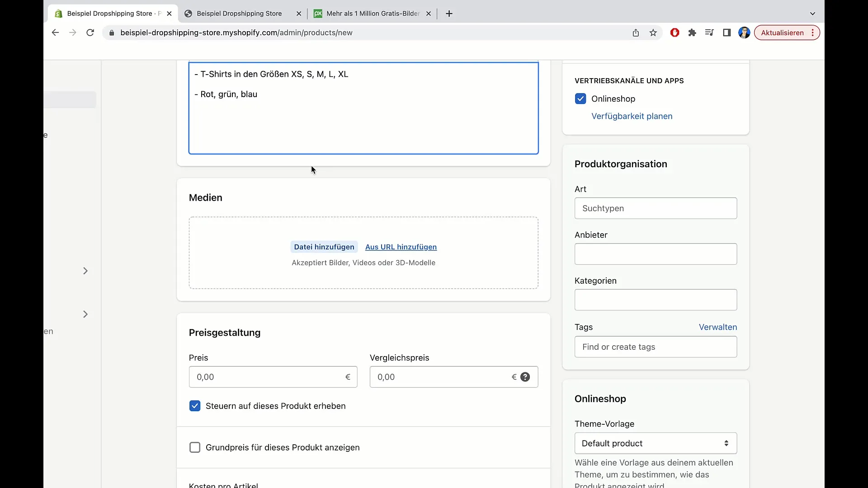
Task: Expand the upper sidebar chevron arrow
Action: [x=85, y=271]
